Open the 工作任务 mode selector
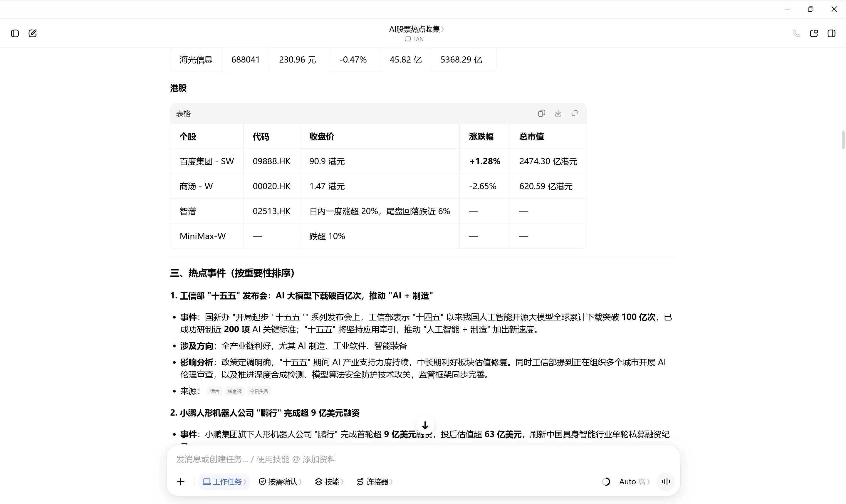This screenshot has width=846, height=504. click(x=224, y=482)
